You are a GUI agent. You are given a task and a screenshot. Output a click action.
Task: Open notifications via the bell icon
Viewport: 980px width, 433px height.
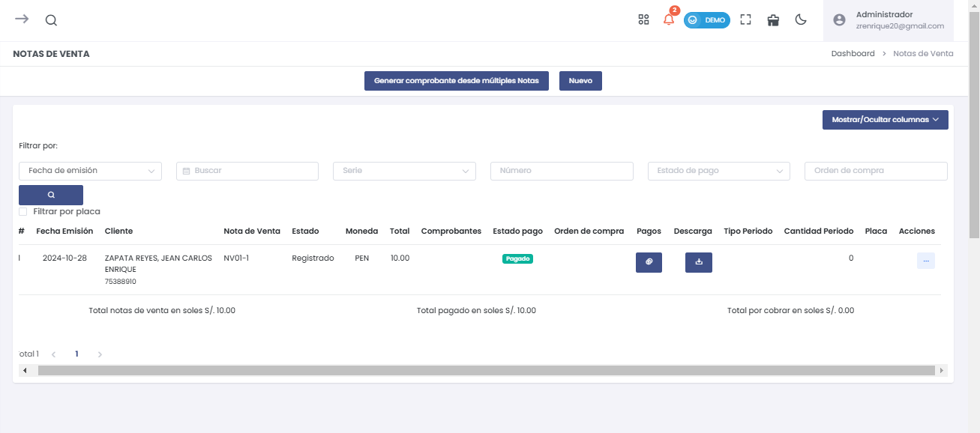[x=668, y=20]
